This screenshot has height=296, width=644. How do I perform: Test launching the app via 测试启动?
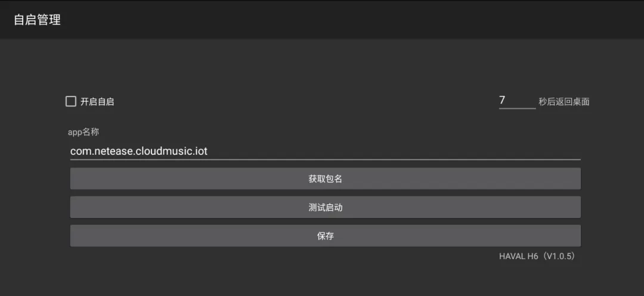coord(326,207)
